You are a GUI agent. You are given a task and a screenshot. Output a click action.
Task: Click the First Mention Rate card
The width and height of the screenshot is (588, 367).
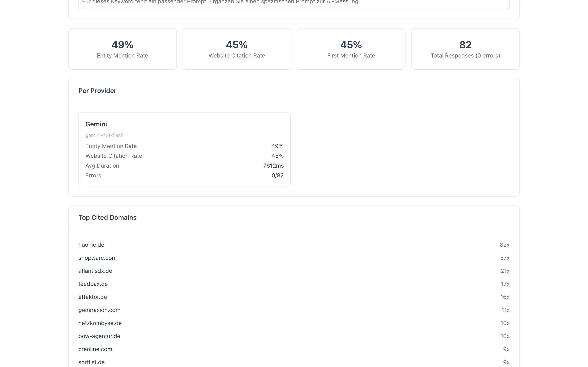(351, 49)
